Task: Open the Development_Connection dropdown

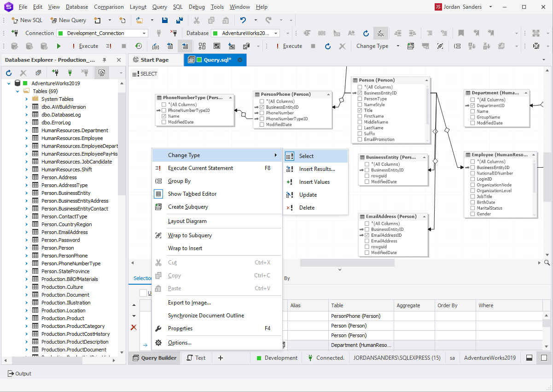Action: [x=144, y=33]
